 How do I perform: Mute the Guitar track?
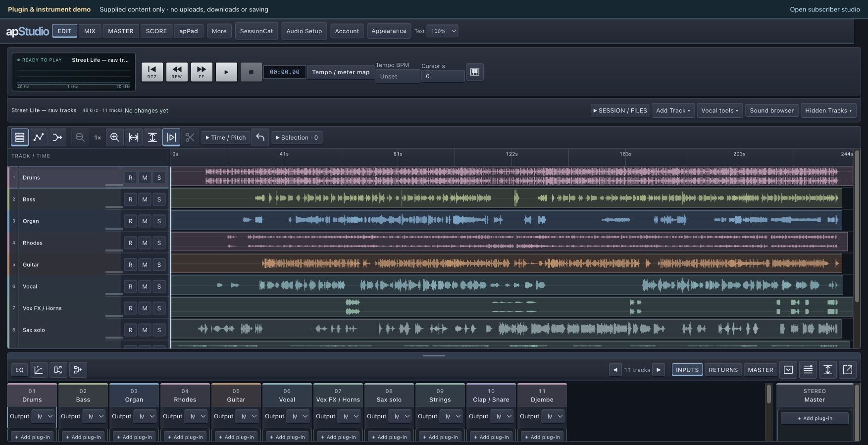coord(145,264)
